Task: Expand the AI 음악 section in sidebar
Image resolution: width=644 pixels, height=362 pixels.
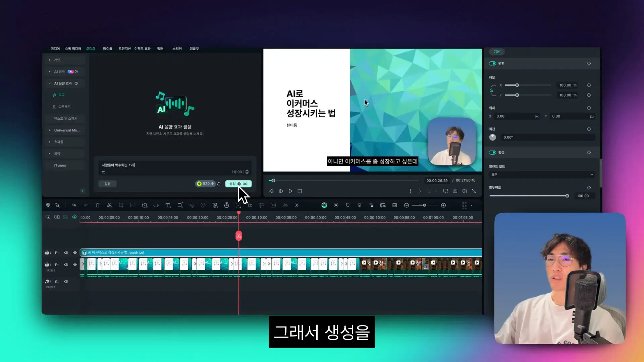Action: [50, 72]
